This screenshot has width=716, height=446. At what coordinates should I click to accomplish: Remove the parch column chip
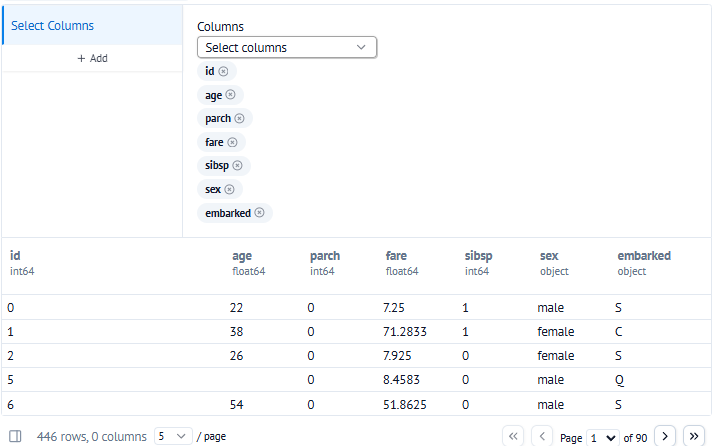click(239, 118)
